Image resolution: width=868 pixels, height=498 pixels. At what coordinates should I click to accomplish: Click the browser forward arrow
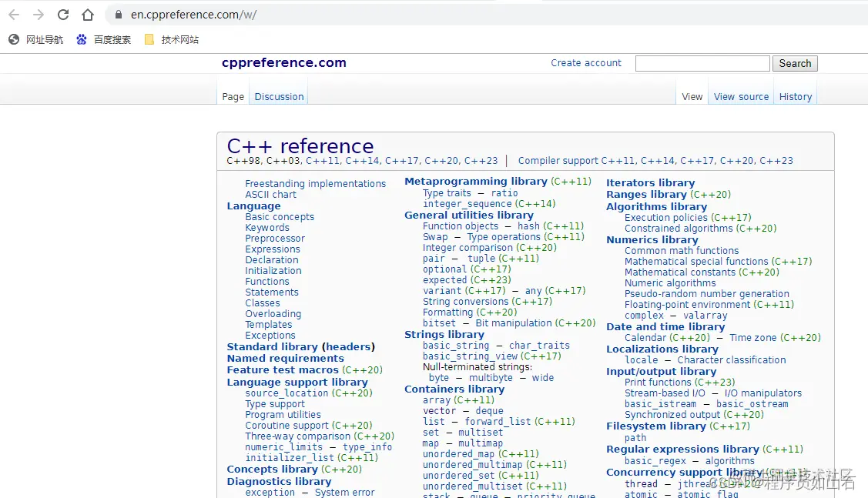39,15
